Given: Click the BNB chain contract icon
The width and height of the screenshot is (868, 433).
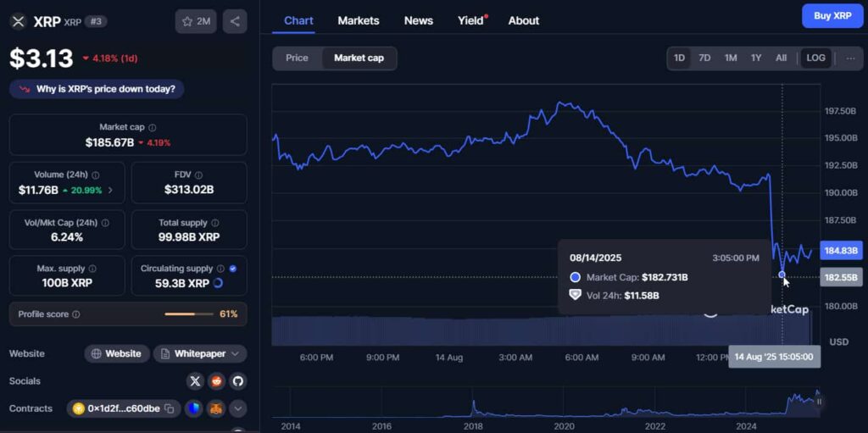Looking at the screenshot, I should (x=79, y=408).
